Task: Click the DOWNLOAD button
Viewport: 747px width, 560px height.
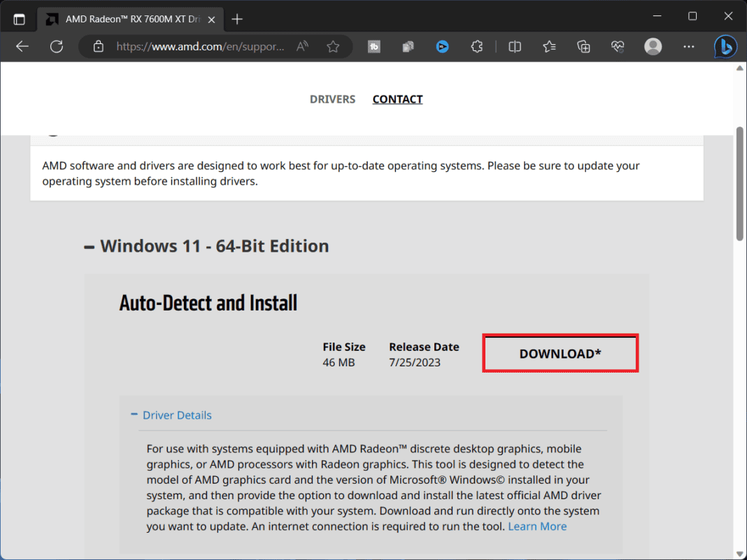Action: 560,353
